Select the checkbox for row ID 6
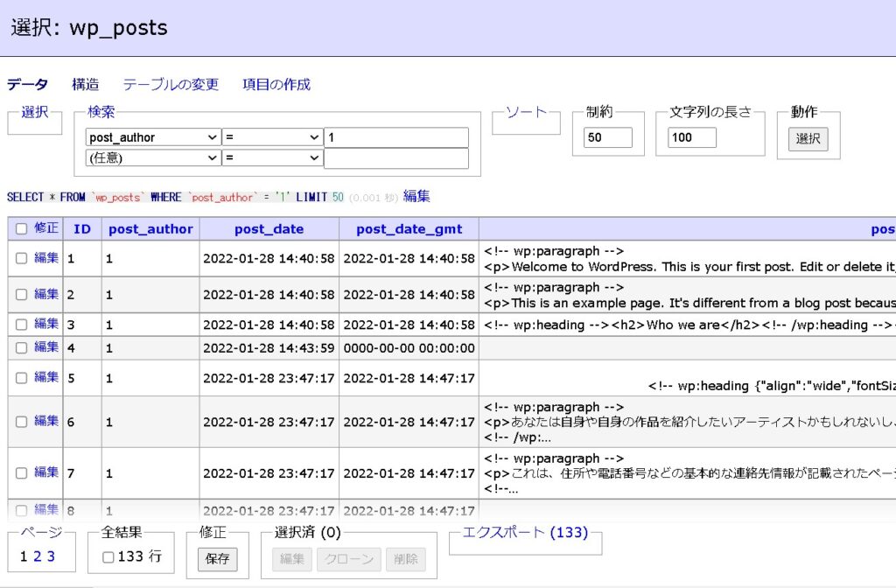The height and width of the screenshot is (588, 896). click(22, 422)
